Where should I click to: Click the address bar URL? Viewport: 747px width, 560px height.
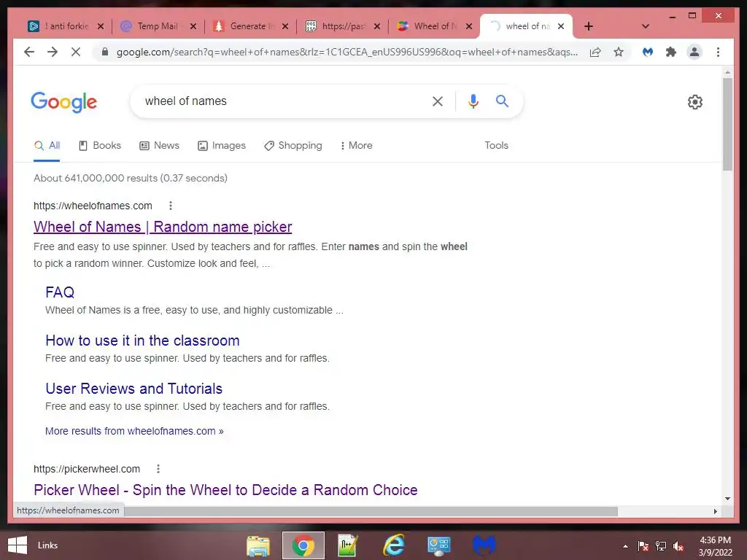(347, 52)
